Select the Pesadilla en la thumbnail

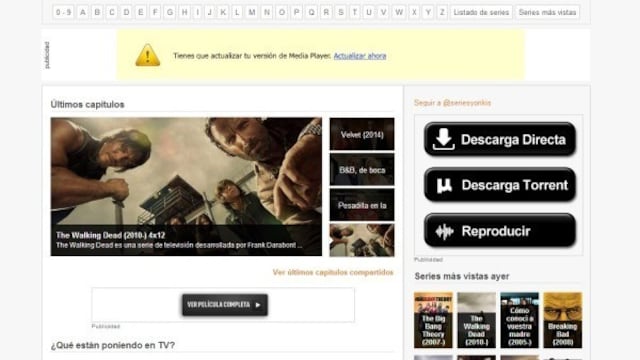point(362,205)
